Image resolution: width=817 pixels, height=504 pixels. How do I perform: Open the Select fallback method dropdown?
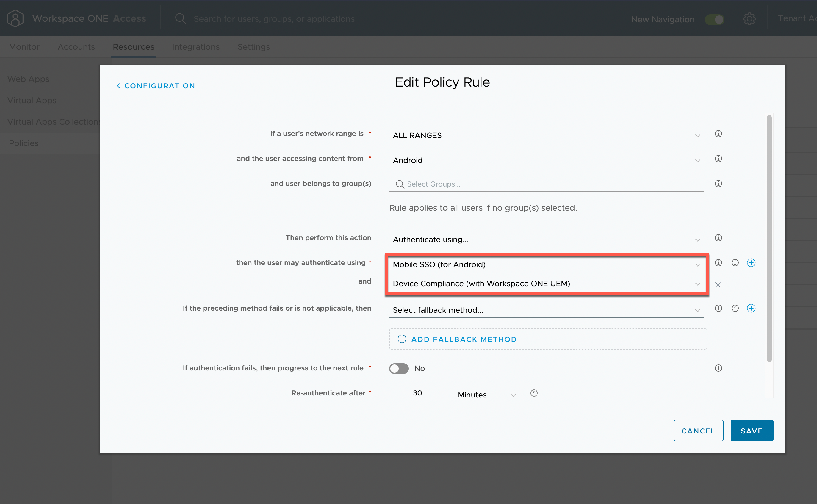click(546, 310)
